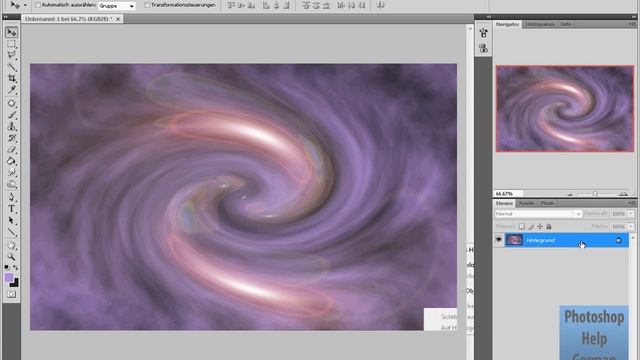
Task: Lock image pixels brush icon
Action: click(531, 226)
